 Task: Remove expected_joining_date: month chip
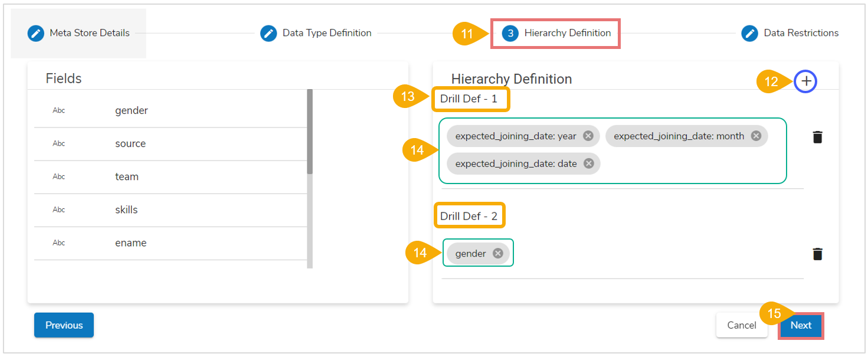tap(756, 136)
